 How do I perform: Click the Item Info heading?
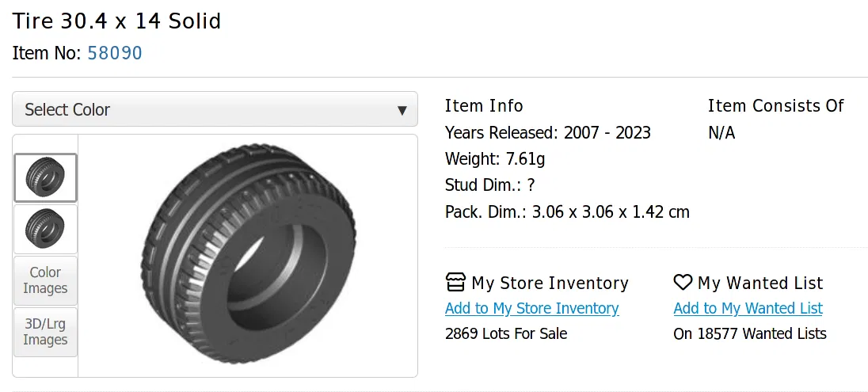[484, 106]
